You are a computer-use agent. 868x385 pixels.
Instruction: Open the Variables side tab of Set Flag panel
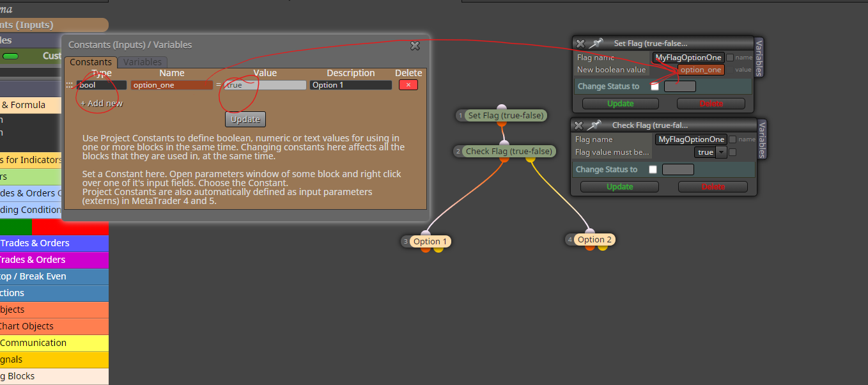click(759, 57)
